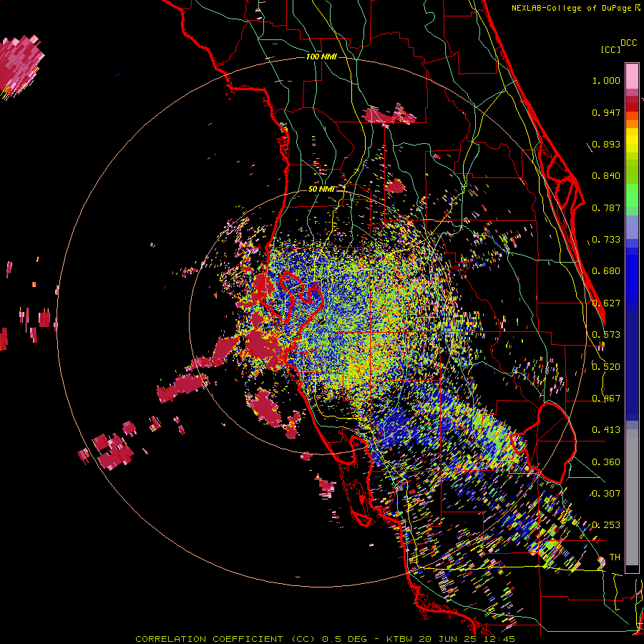
Task: Select the 0.573 scale value
Action: click(606, 335)
